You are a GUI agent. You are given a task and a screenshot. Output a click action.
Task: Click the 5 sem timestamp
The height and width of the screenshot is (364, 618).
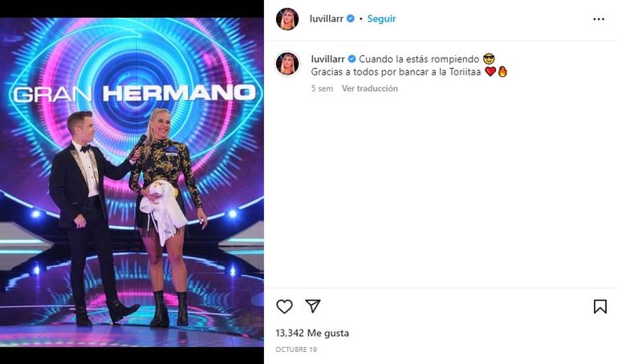[x=322, y=88]
